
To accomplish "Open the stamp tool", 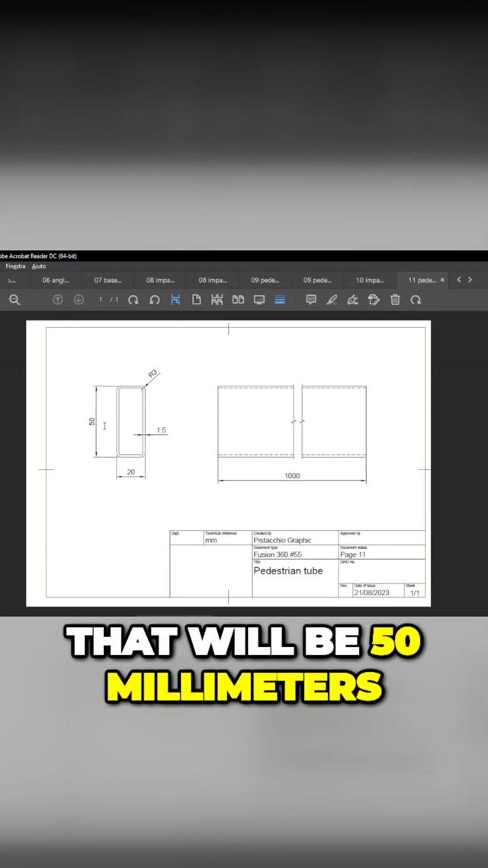I will tap(374, 300).
